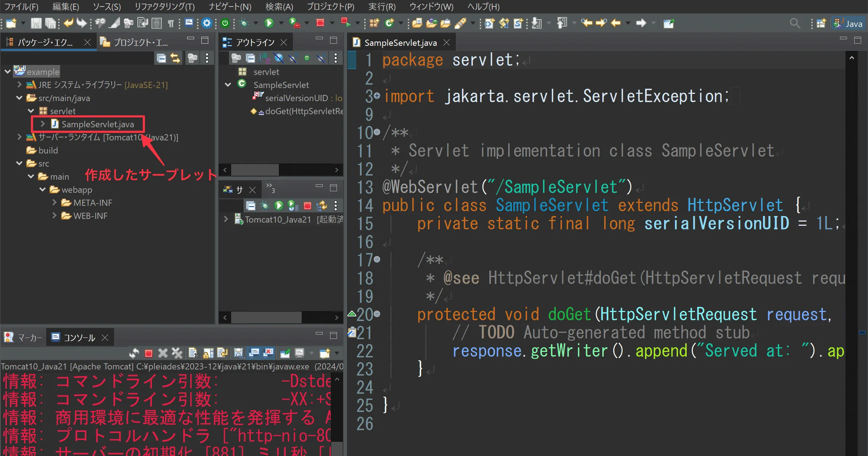This screenshot has height=456, width=868.
Task: Click the New Java Package icon
Action: [x=374, y=23]
